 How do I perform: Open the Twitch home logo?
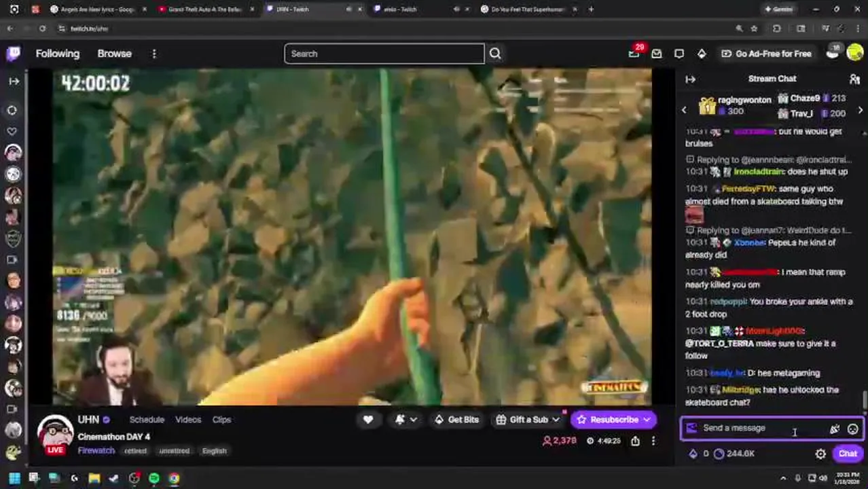13,54
